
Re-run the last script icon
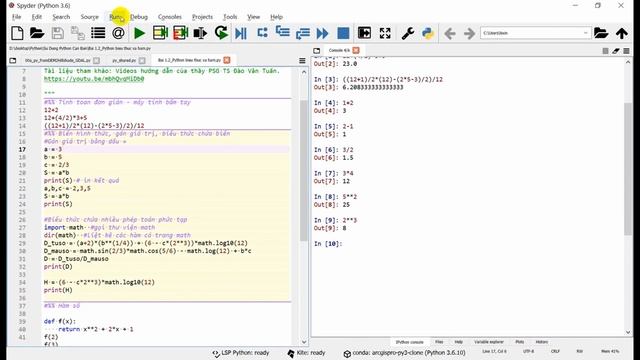pos(221,33)
